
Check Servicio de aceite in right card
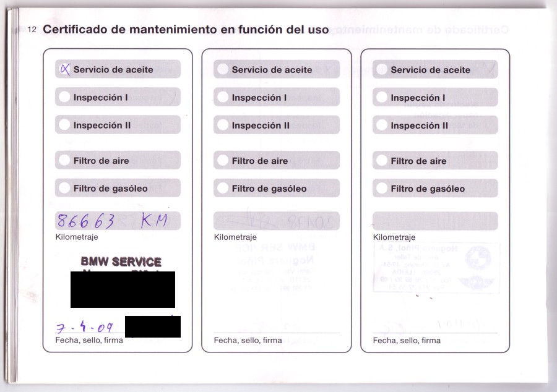coord(382,69)
